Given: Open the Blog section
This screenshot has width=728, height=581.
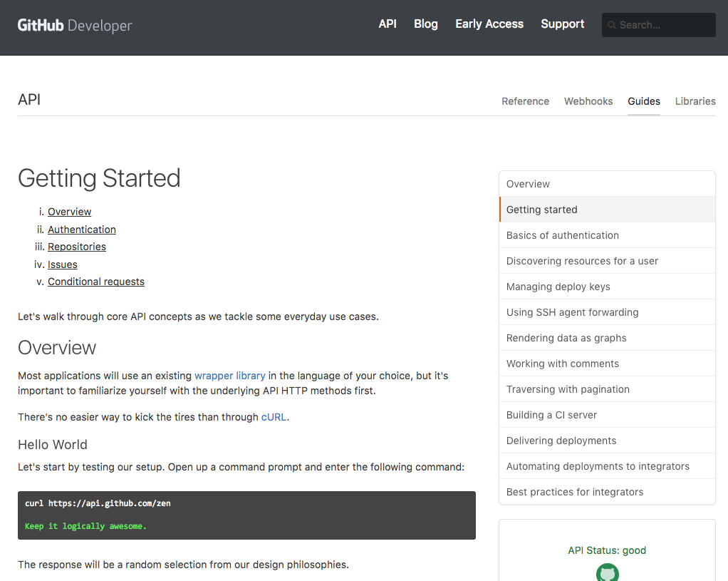Looking at the screenshot, I should pyautogui.click(x=425, y=24).
